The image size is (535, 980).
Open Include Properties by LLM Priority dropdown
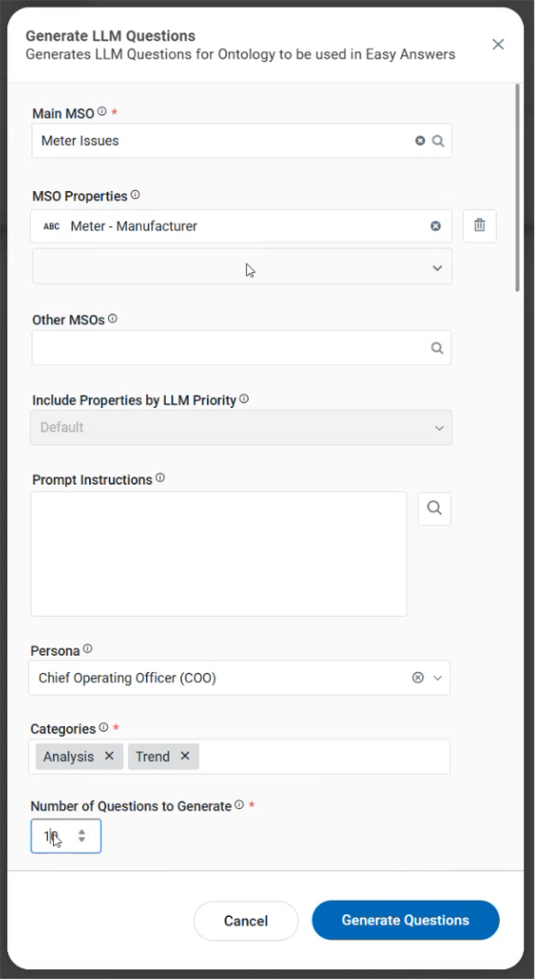point(241,428)
